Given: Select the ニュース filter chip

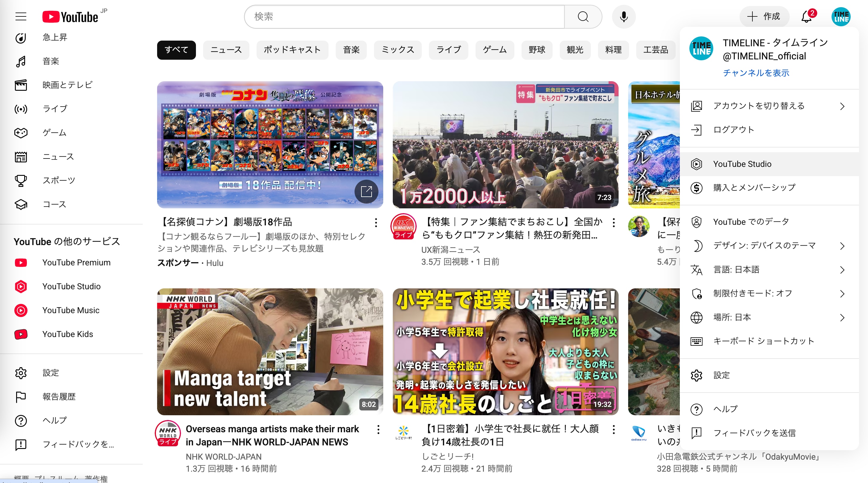Looking at the screenshot, I should 226,50.
